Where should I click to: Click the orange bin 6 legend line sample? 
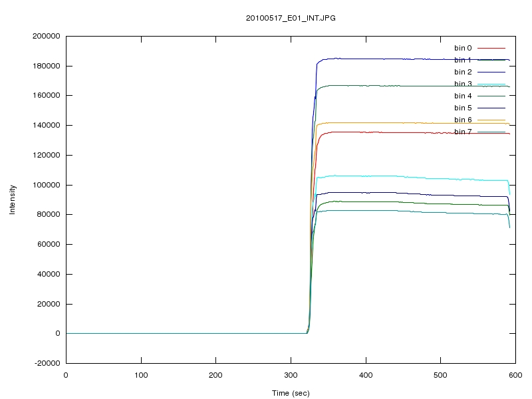[x=491, y=120]
